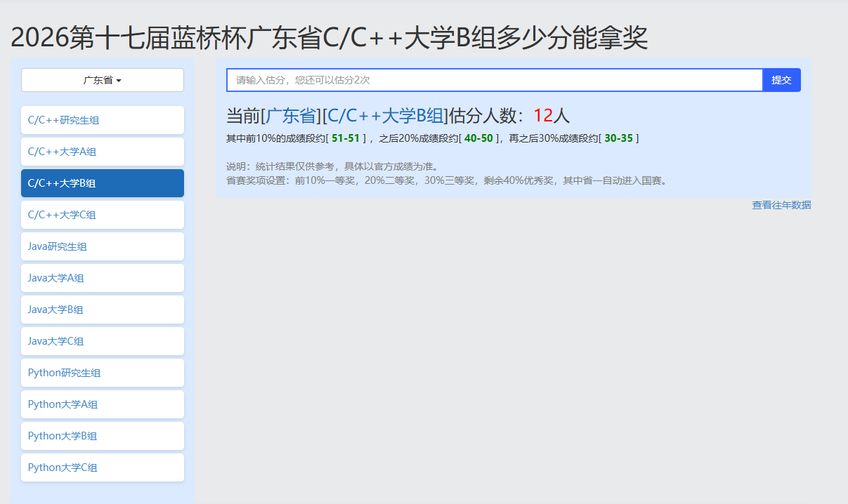The width and height of the screenshot is (848, 504).
Task: Follow the 广东省 link in the heading
Action: click(x=291, y=116)
